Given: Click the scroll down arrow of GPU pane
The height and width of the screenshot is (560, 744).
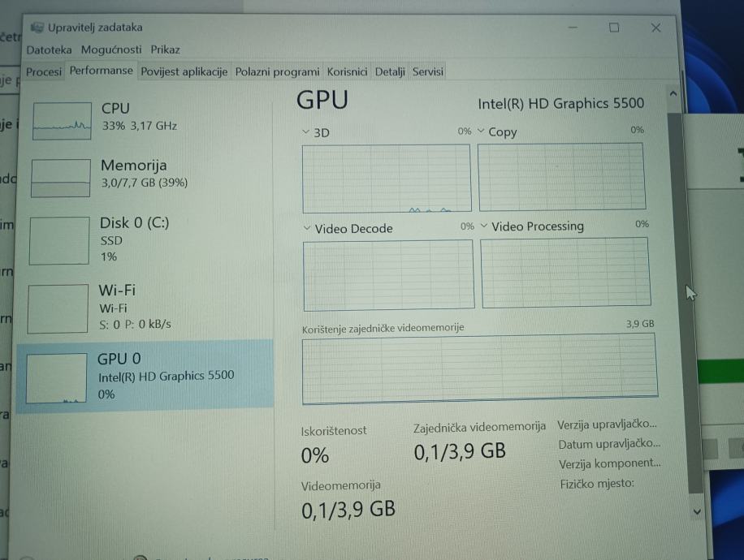Looking at the screenshot, I should pos(697,511).
